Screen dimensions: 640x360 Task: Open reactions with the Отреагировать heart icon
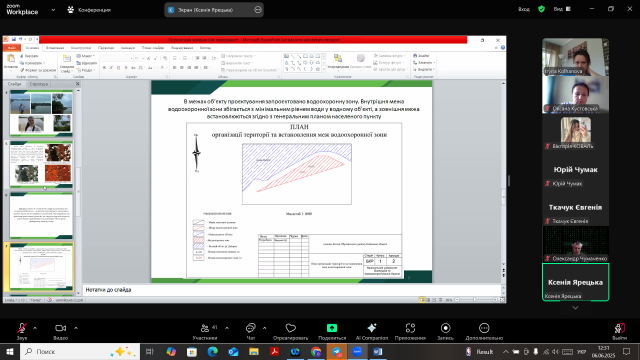291,331
